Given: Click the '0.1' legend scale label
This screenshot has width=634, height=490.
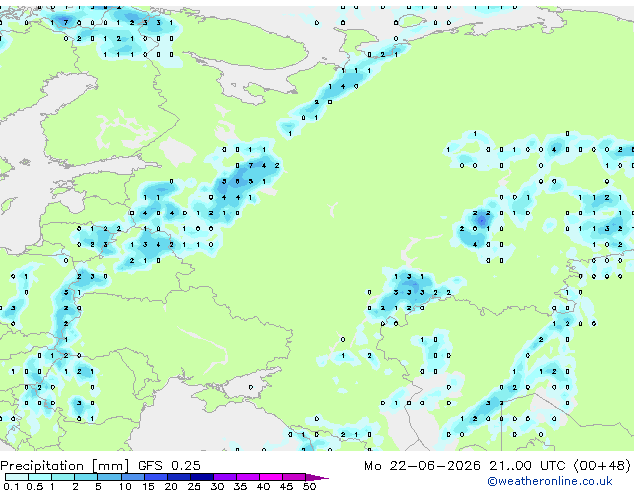Looking at the screenshot, I should point(11,486).
